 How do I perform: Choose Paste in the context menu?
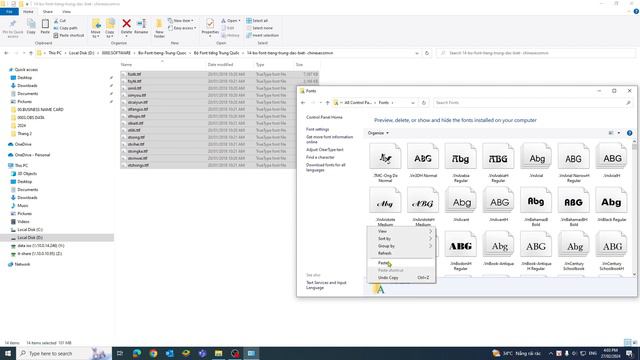click(x=401, y=263)
